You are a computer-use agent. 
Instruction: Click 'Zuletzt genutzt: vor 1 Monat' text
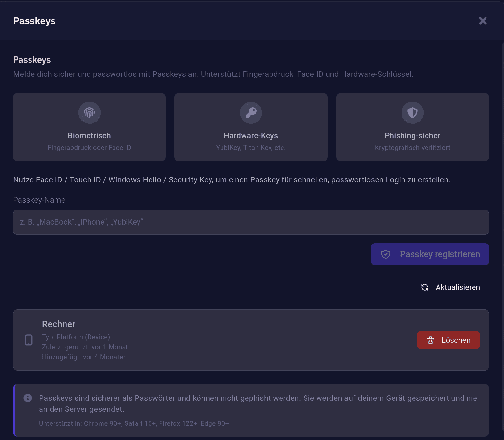coord(85,347)
